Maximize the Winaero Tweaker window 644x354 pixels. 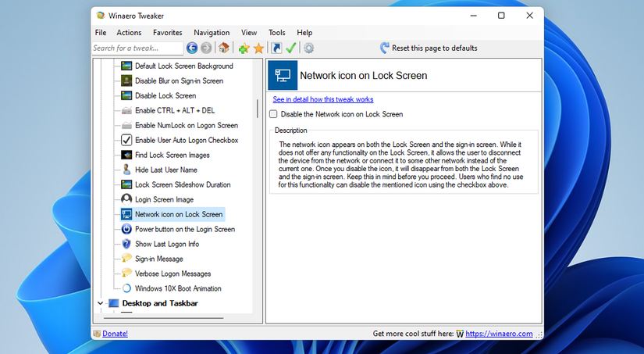coord(501,16)
